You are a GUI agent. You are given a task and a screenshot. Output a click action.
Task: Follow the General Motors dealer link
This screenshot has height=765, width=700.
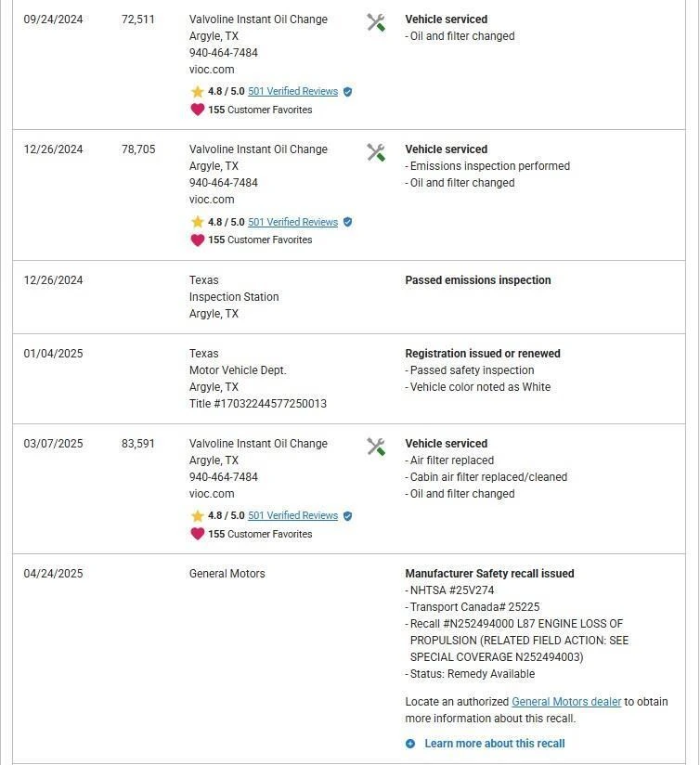pyautogui.click(x=566, y=702)
